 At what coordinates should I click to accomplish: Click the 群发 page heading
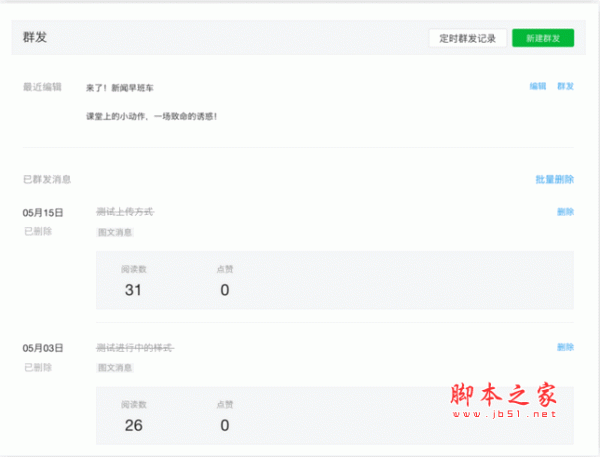35,38
